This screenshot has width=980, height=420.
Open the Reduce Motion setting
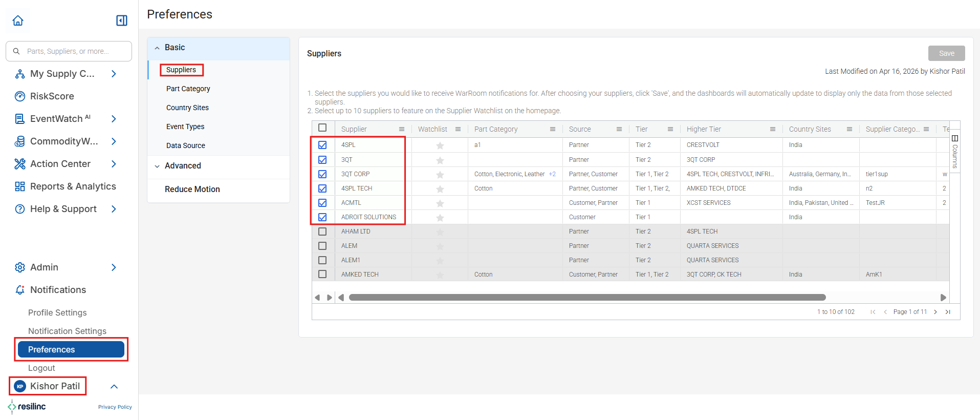tap(192, 190)
